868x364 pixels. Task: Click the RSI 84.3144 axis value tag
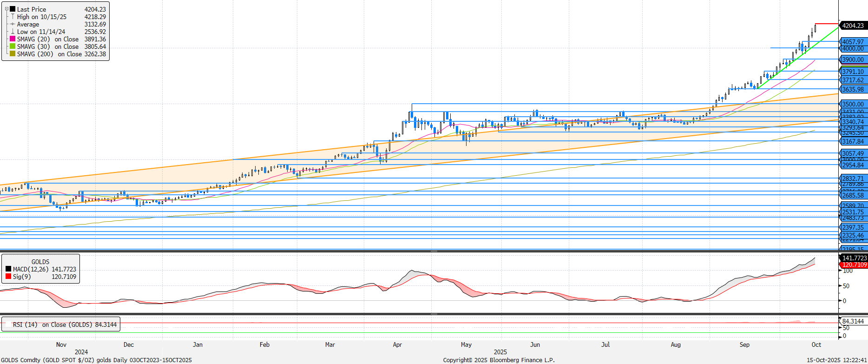[853, 321]
